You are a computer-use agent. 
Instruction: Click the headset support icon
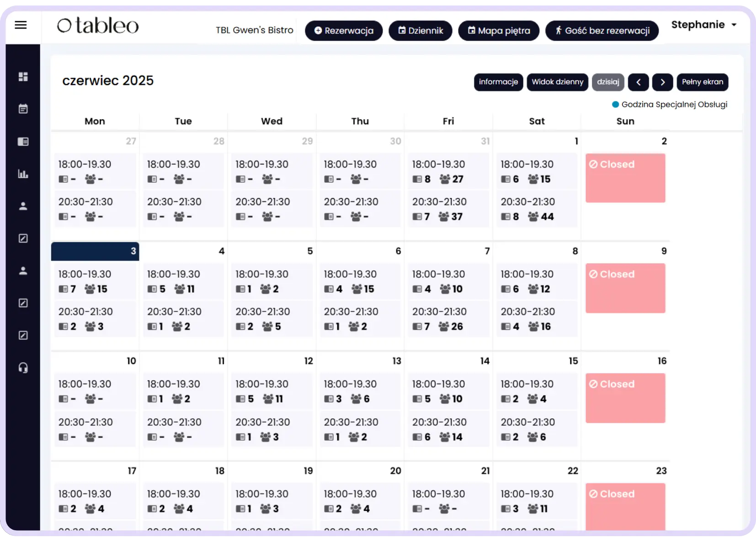(x=23, y=368)
